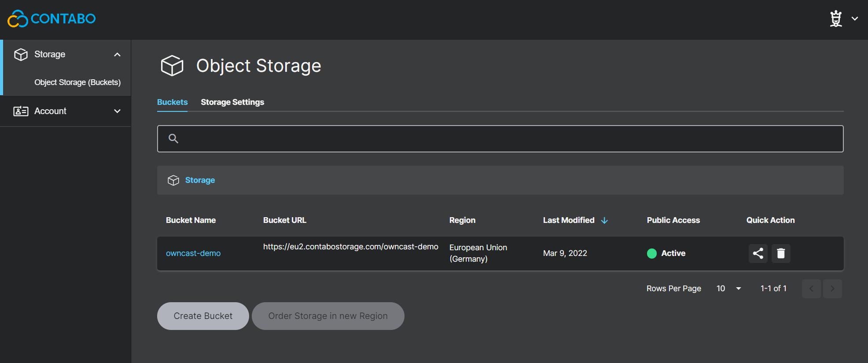Click the Quick Action column header
Screen dimensions: 868x363
click(x=770, y=220)
